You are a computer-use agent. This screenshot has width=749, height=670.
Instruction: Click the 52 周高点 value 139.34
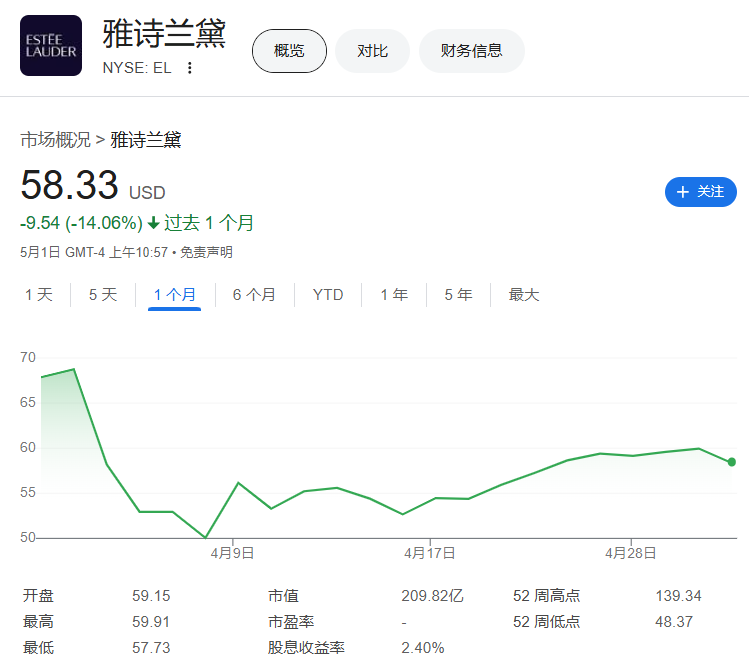tap(678, 596)
